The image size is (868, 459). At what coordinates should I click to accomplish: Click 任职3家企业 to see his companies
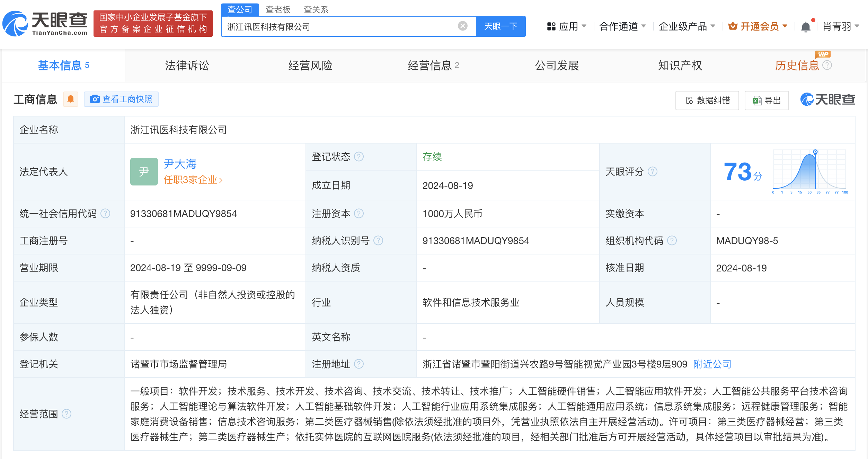click(x=190, y=180)
